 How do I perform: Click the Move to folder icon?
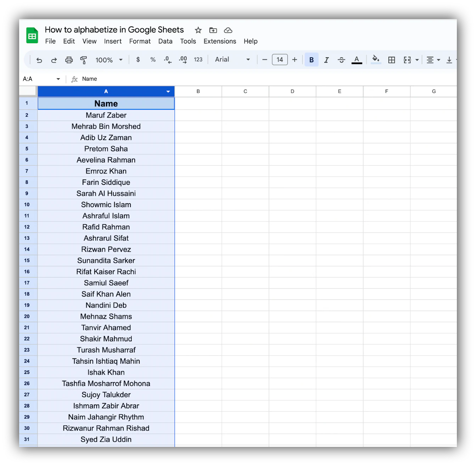(213, 30)
